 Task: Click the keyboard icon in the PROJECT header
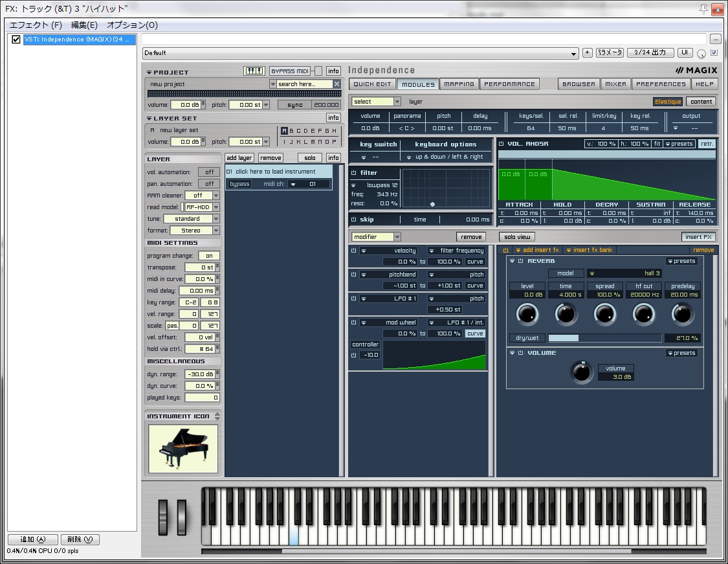254,71
